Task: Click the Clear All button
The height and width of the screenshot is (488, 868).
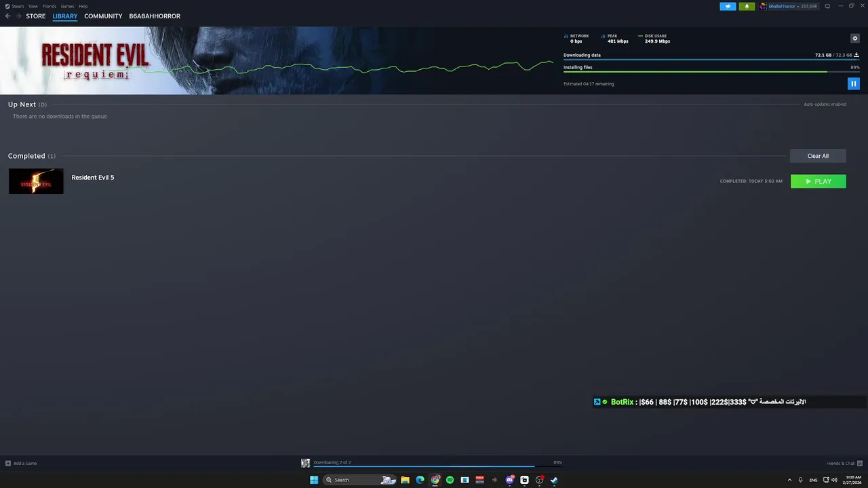Action: 818,156
